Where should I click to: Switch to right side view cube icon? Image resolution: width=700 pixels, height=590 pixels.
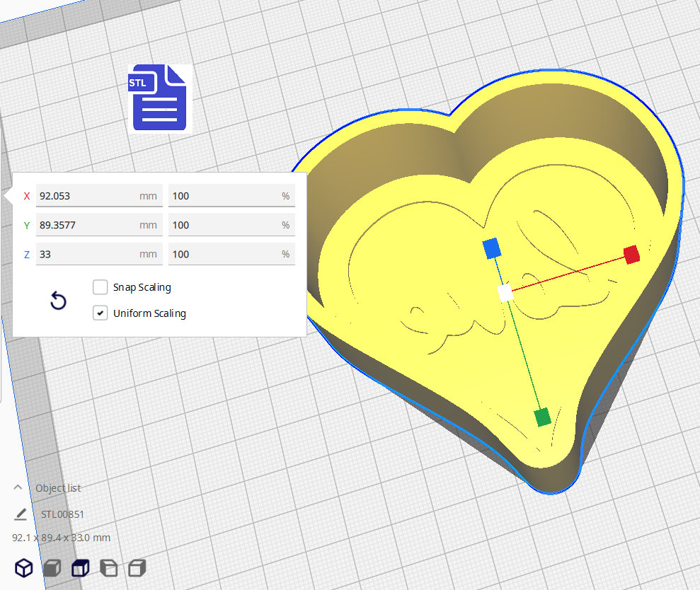(137, 567)
